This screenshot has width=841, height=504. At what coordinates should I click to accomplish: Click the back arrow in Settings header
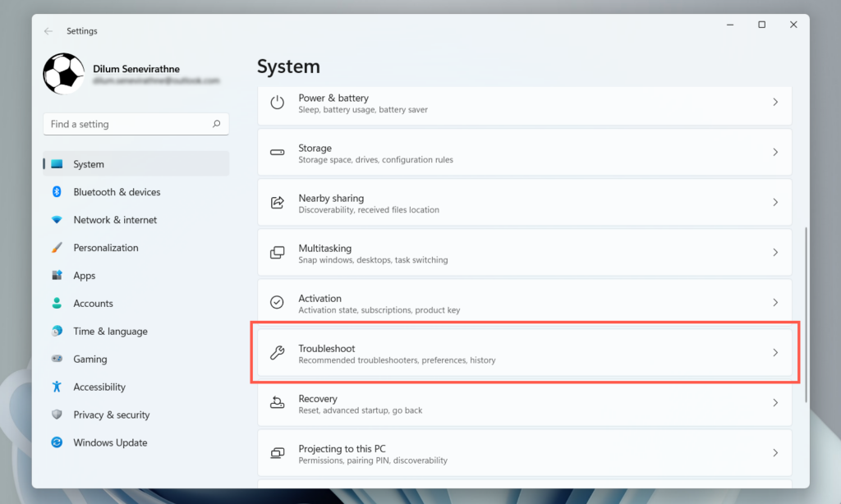click(48, 31)
